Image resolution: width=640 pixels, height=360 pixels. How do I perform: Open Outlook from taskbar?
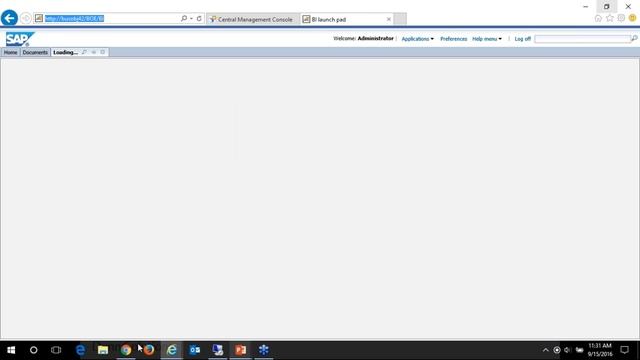195,350
